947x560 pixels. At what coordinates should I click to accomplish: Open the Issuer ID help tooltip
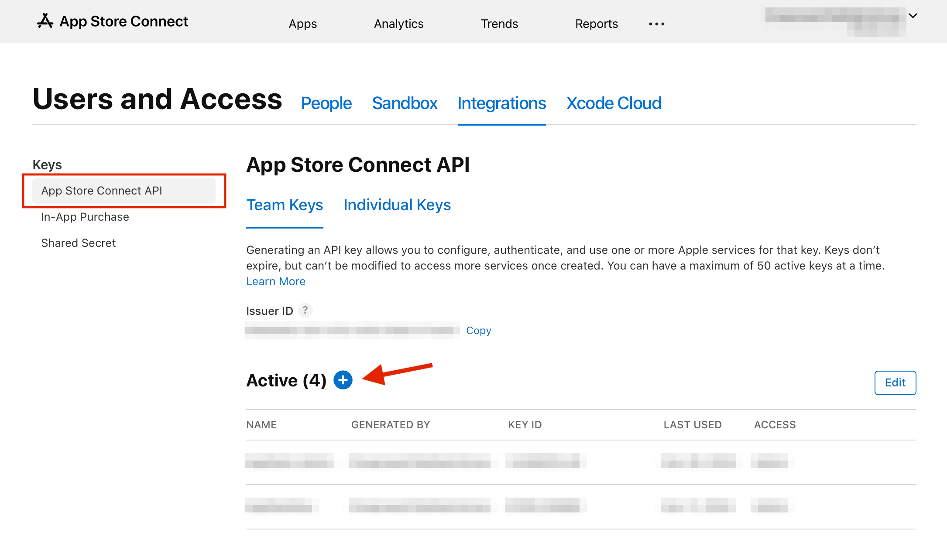tap(305, 310)
